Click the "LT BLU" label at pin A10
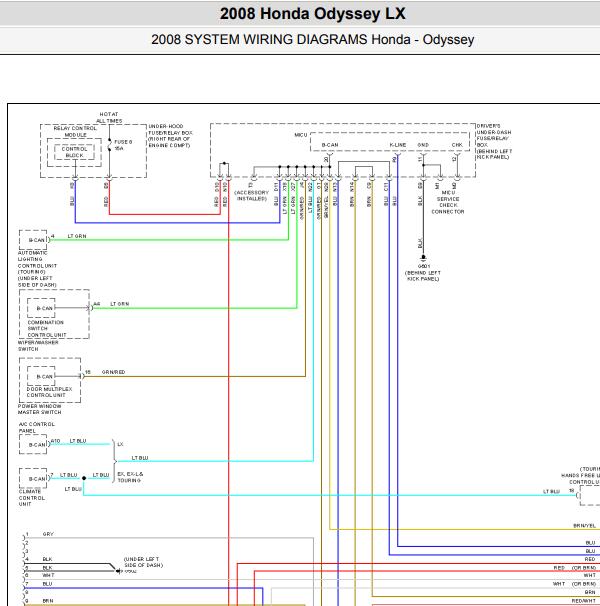Viewport: 600px width, 606px height. click(x=78, y=441)
